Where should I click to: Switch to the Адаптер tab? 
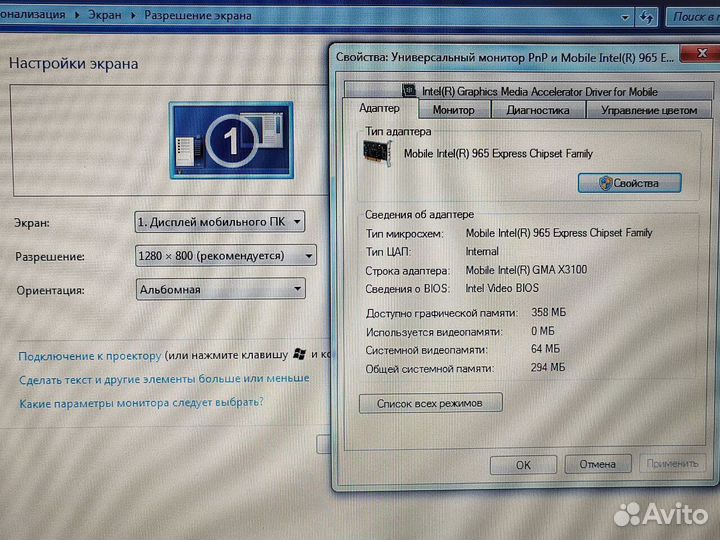point(380,108)
